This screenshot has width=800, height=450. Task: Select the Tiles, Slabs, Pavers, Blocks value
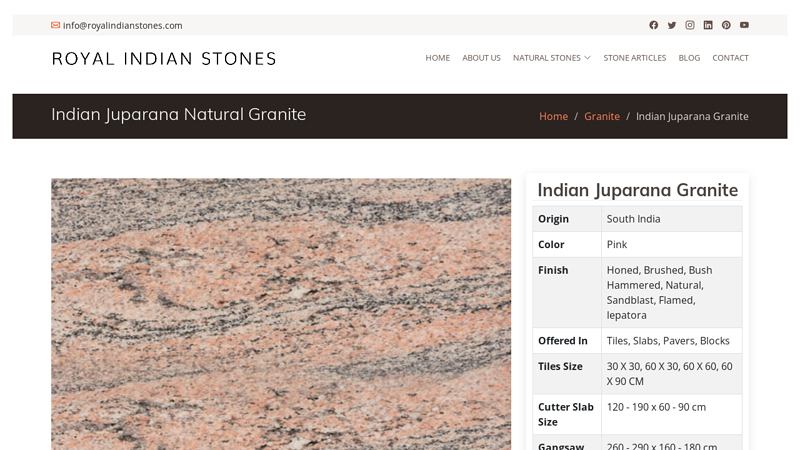pyautogui.click(x=672, y=340)
